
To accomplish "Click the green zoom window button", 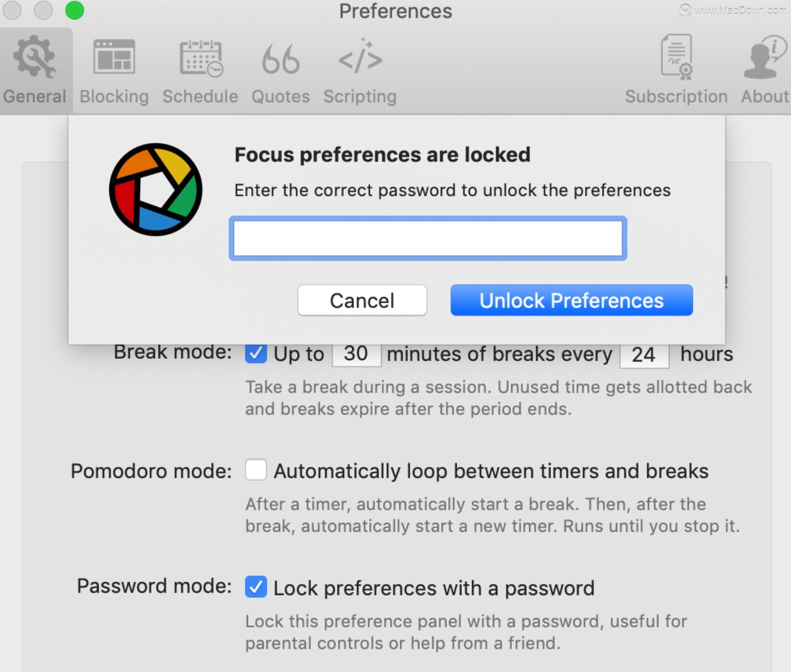I will [75, 10].
